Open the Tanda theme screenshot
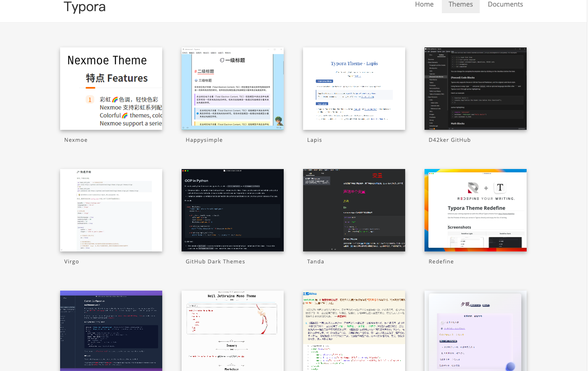 tap(354, 210)
